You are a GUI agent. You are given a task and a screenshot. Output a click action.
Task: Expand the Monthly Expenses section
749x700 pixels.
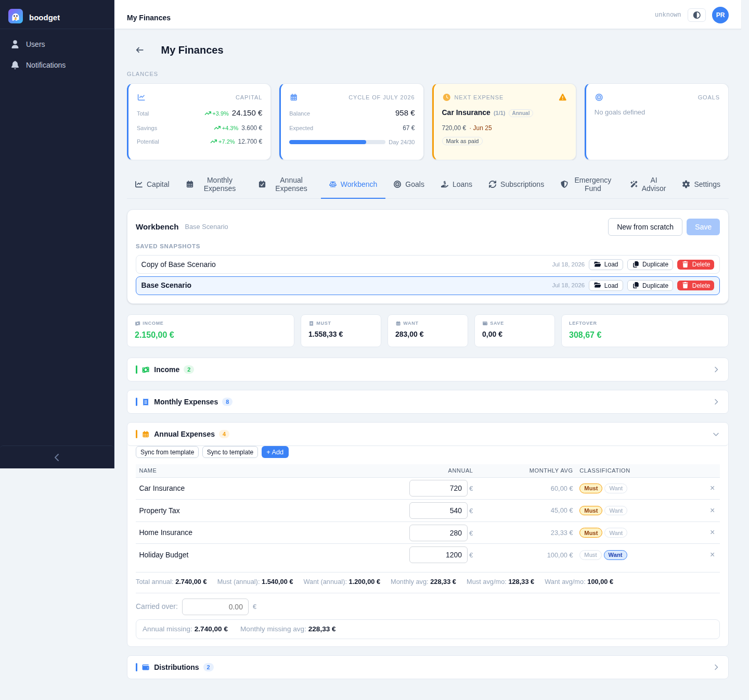click(x=428, y=402)
